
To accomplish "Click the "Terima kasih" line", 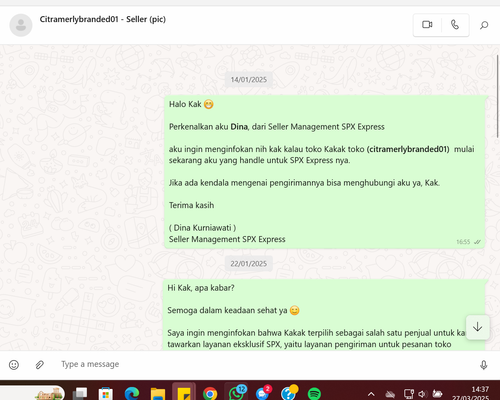I will click(191, 205).
